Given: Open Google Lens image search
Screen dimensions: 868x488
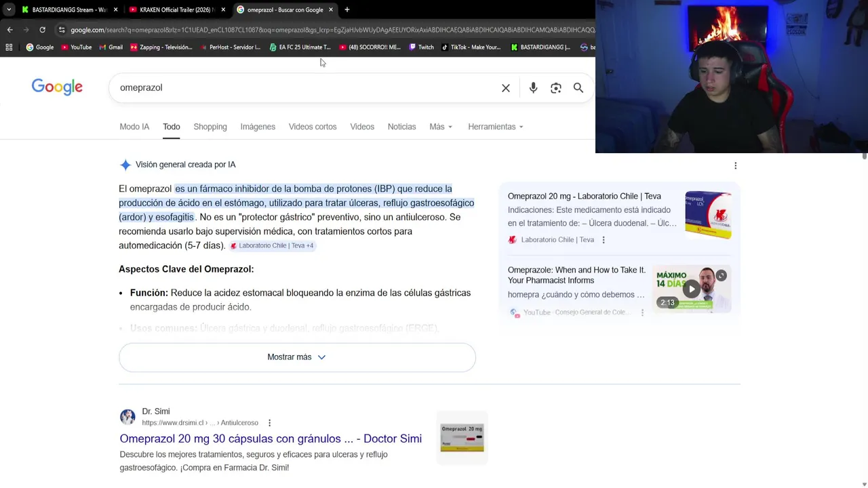Looking at the screenshot, I should tap(556, 88).
